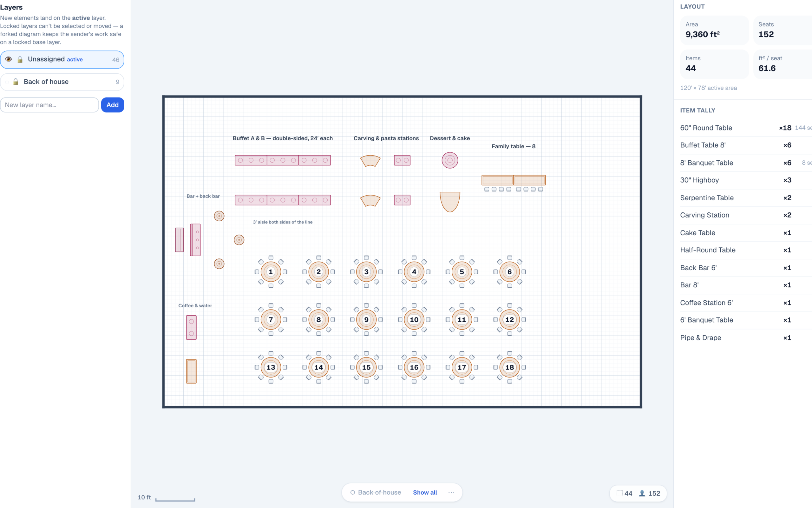This screenshot has height=508, width=812.
Task: Open the three-dots more options menu
Action: coord(451,492)
